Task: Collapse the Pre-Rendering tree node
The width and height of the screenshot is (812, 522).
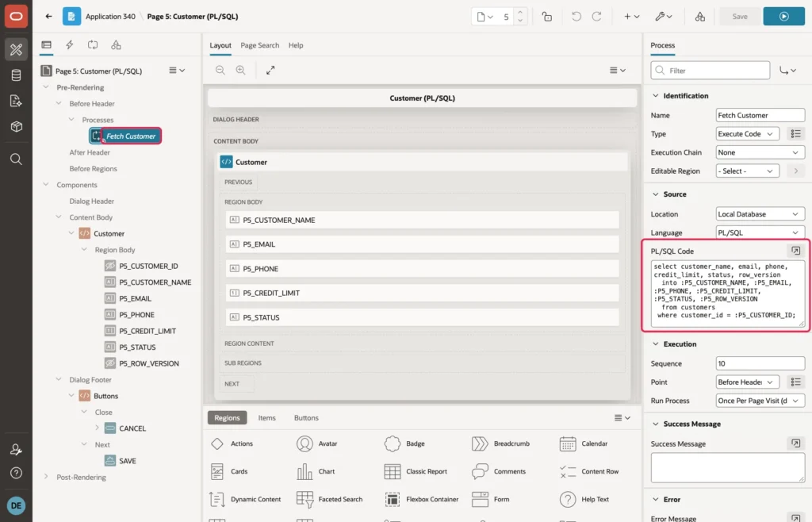Action: pos(45,87)
